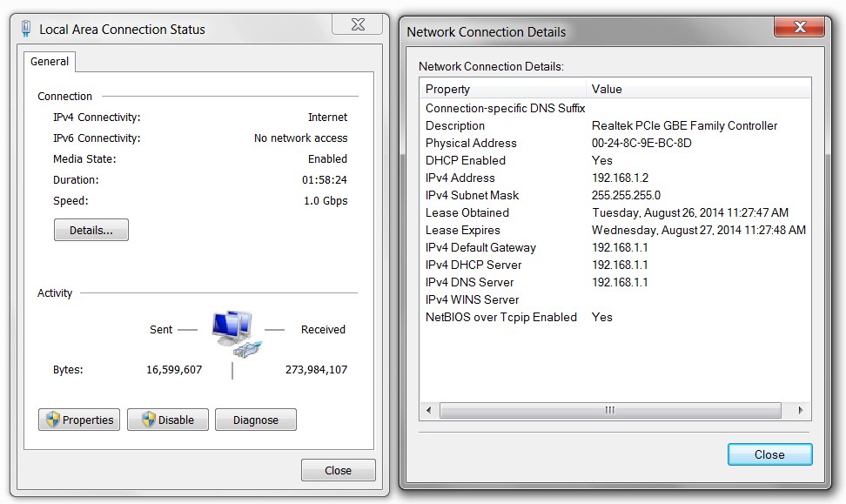Click the horizontal scrollbar thumb

(x=610, y=410)
